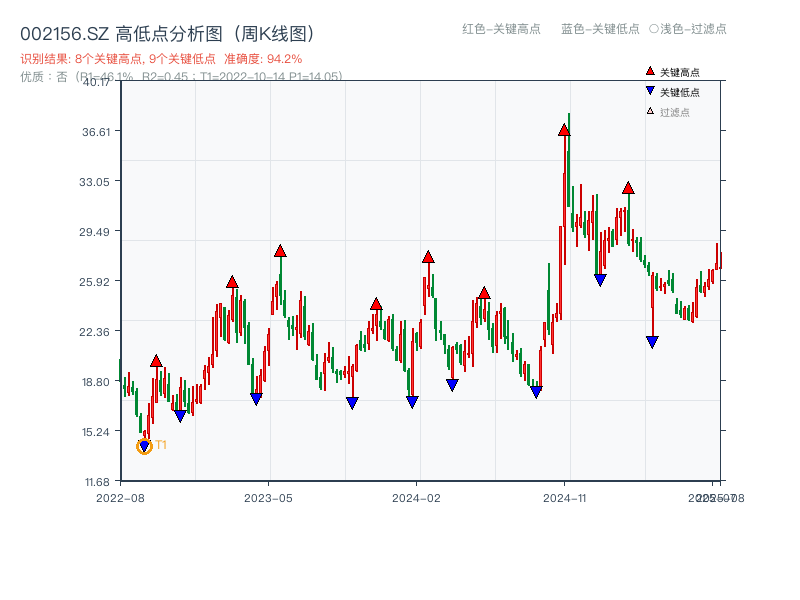Click the 2023-05 x-axis label
800x600 pixels.
[x=268, y=498]
